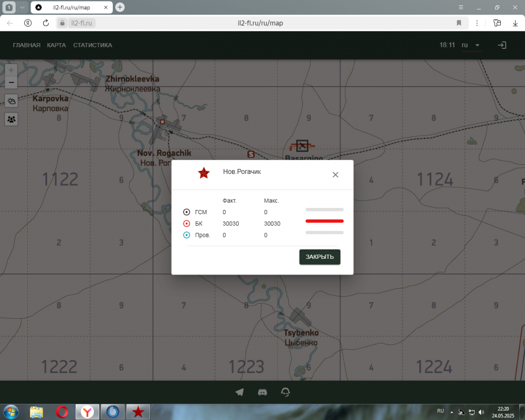Select the БК radio indicator
The width and height of the screenshot is (525, 420).
pos(186,224)
